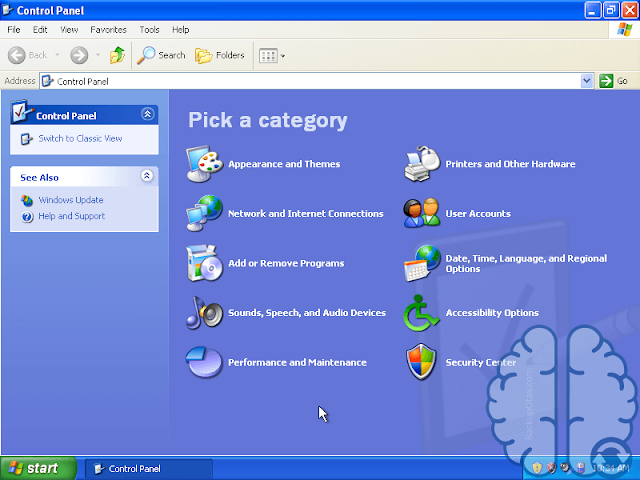
Task: Open Add or Remove Programs text link
Action: point(286,263)
